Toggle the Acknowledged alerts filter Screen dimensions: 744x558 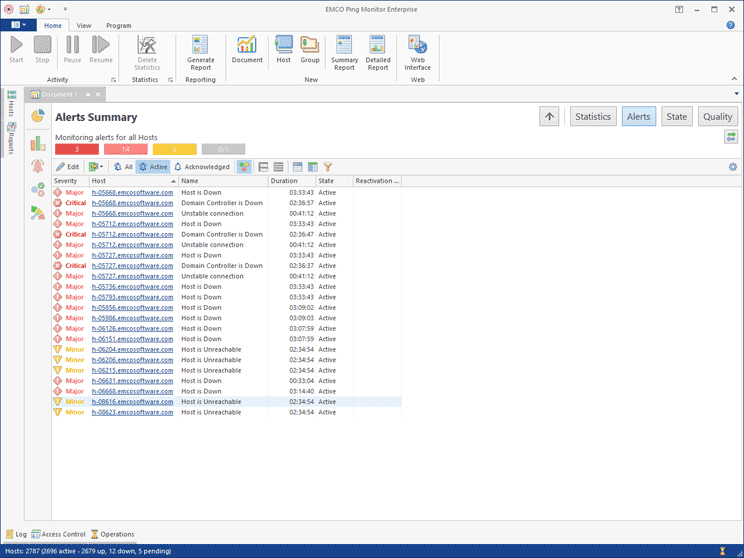[202, 167]
